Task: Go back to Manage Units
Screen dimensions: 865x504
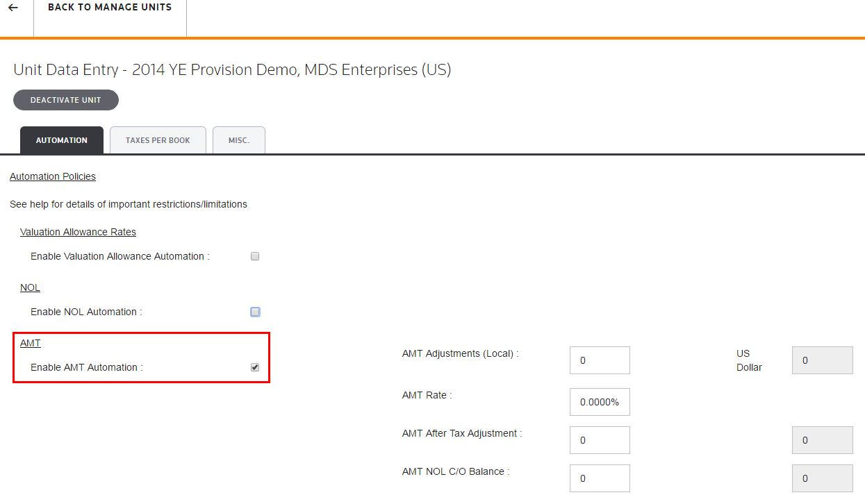Action: (x=110, y=8)
